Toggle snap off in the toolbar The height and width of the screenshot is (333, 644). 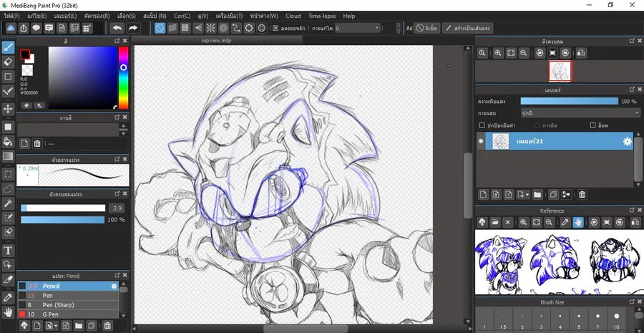(160, 28)
